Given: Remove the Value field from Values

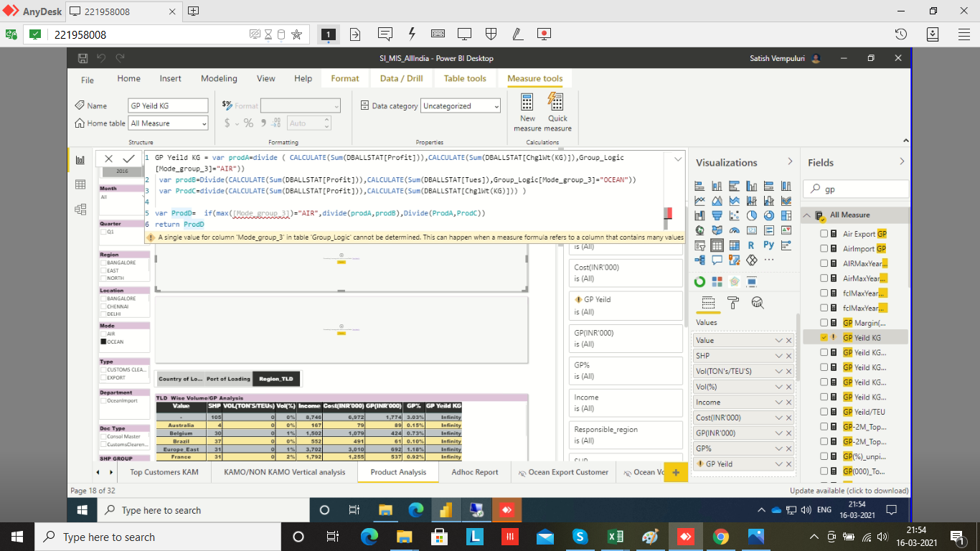Looking at the screenshot, I should (789, 341).
